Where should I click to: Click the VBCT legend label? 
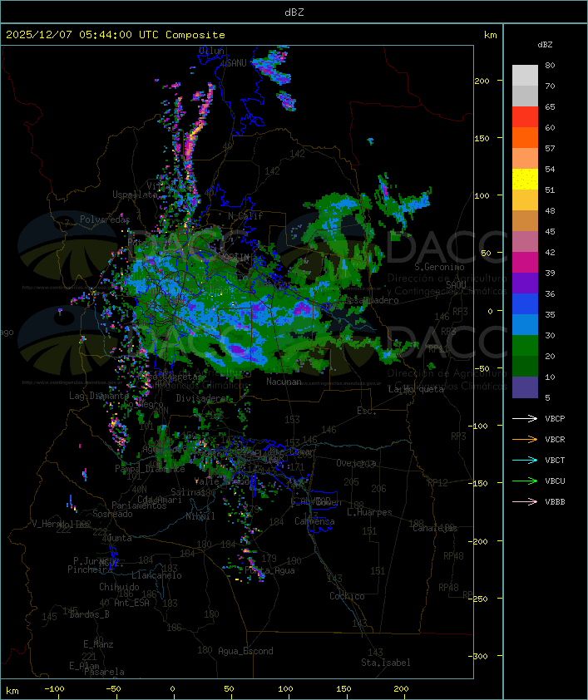(x=555, y=461)
